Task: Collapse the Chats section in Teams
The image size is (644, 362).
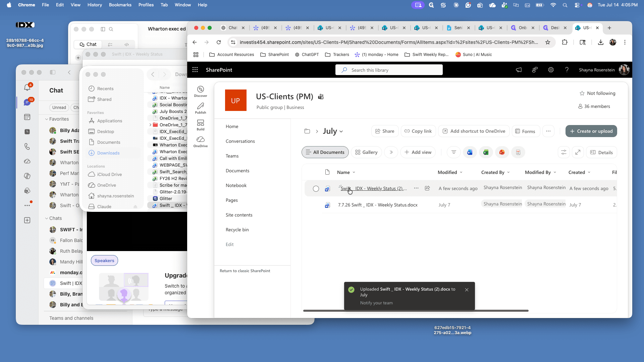Action: coord(47,218)
